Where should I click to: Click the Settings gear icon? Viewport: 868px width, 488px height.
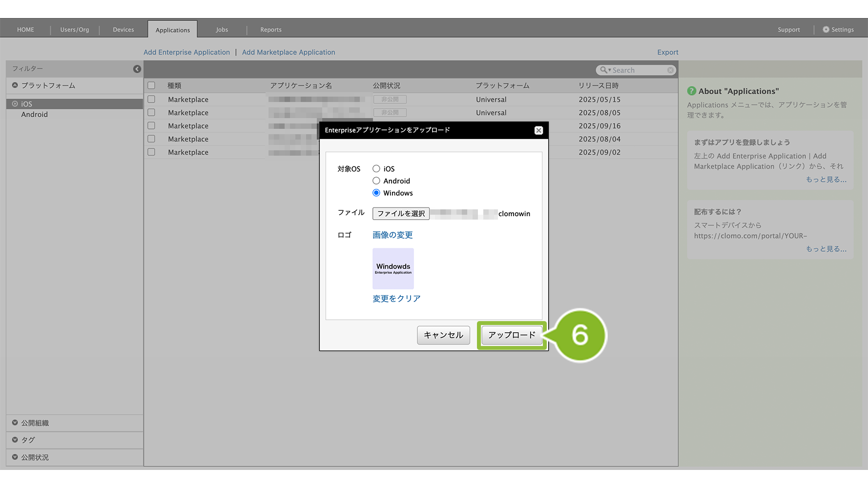pos(826,30)
